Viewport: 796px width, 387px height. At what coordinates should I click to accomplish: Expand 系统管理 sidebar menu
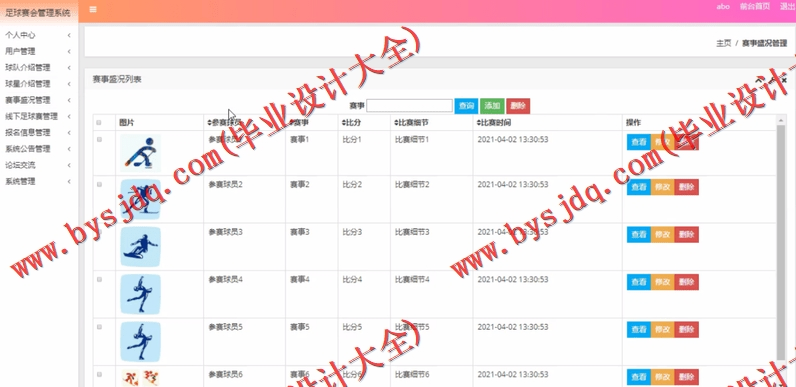38,181
